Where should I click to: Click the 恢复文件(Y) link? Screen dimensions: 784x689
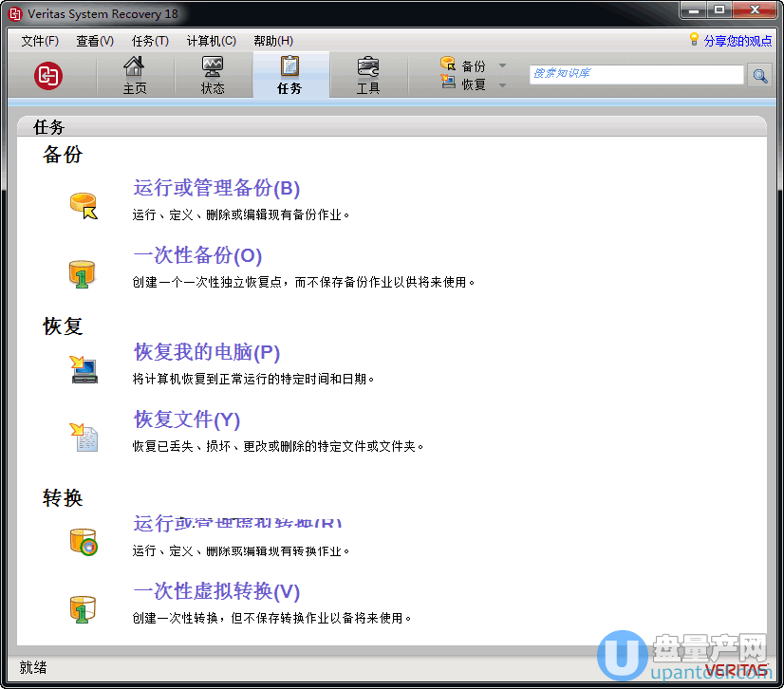[x=187, y=419]
